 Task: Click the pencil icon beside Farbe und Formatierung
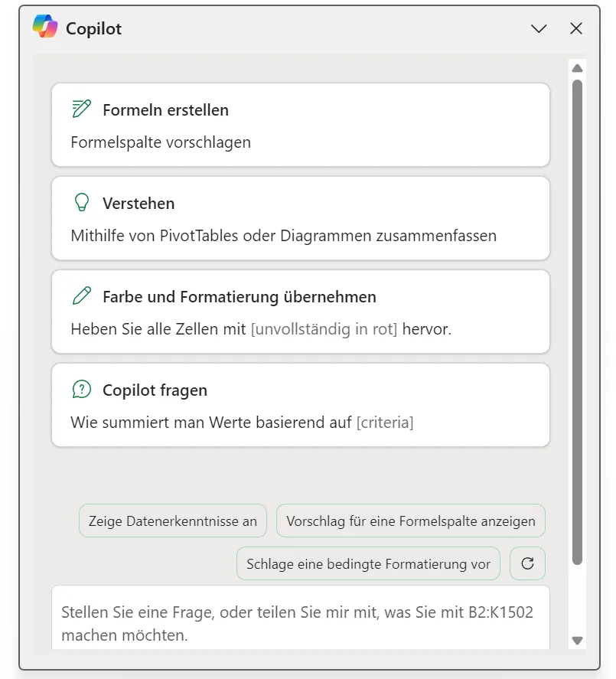[81, 295]
